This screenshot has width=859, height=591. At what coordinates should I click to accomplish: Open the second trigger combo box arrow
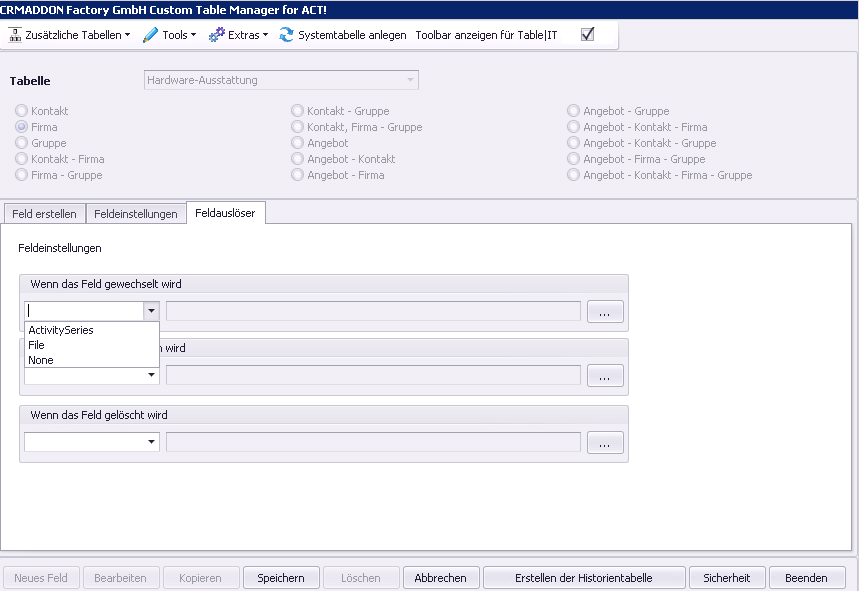coord(151,375)
